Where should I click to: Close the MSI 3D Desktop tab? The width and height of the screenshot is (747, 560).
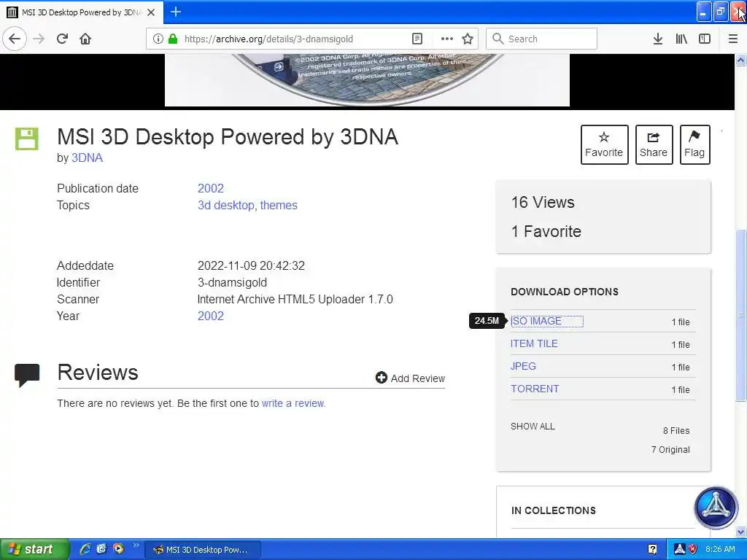(151, 12)
